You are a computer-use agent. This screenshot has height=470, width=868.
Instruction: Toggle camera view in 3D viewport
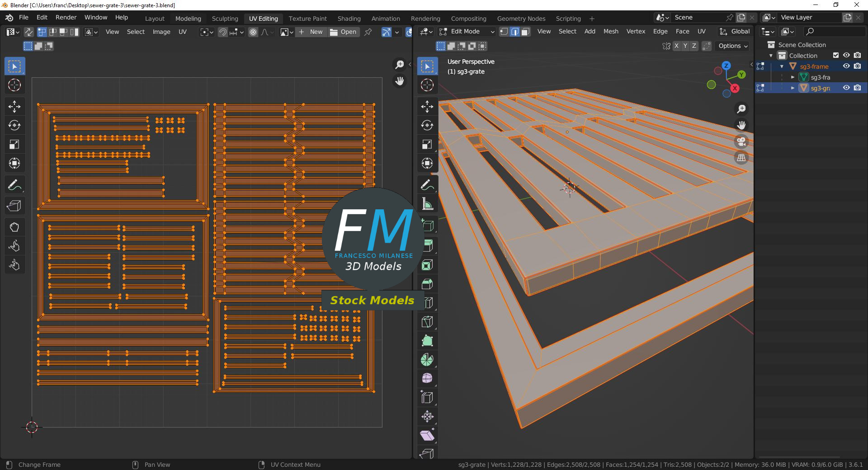pyautogui.click(x=741, y=142)
